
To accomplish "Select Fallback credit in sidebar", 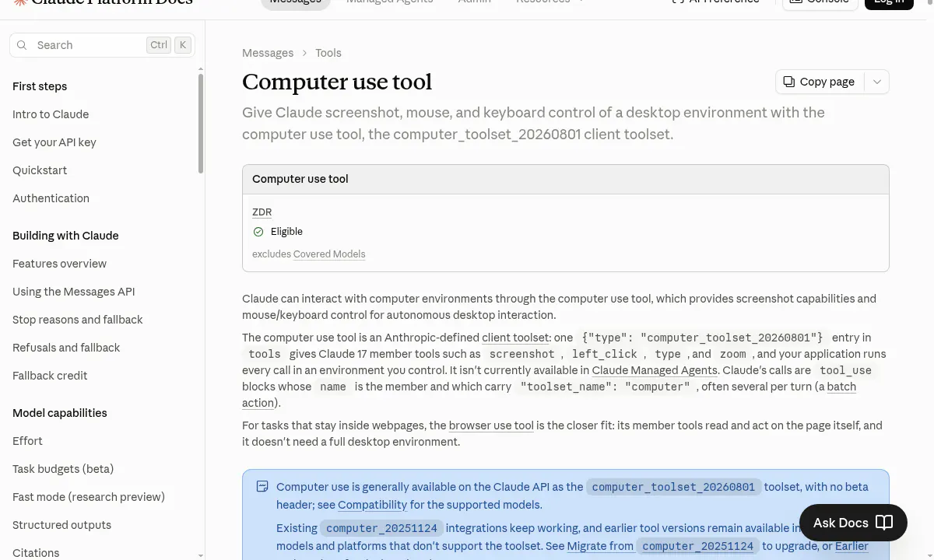I will 50,376.
